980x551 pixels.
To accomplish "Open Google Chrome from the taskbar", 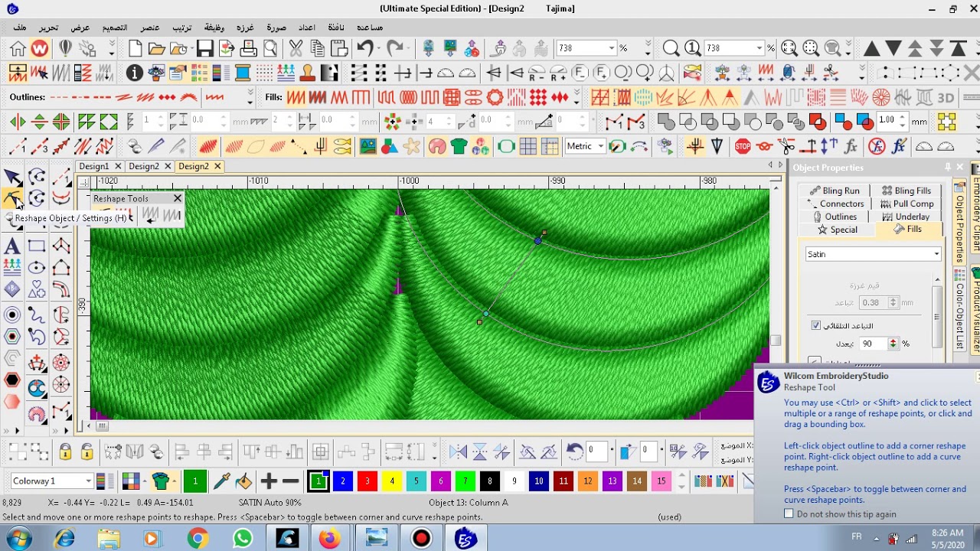I will 198,539.
